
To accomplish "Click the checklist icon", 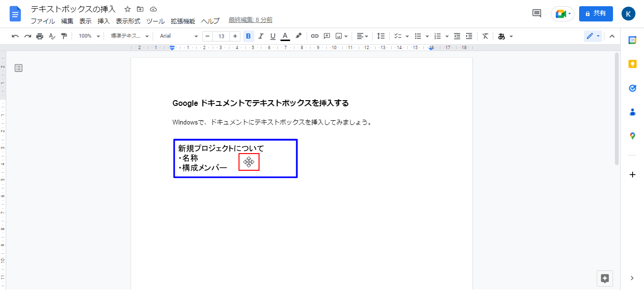I will pos(398,36).
